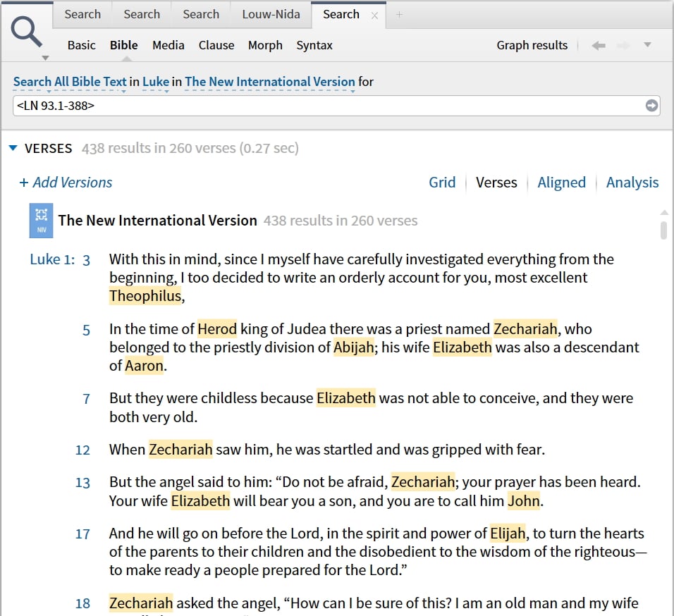Choose Clause search type

coord(216,45)
